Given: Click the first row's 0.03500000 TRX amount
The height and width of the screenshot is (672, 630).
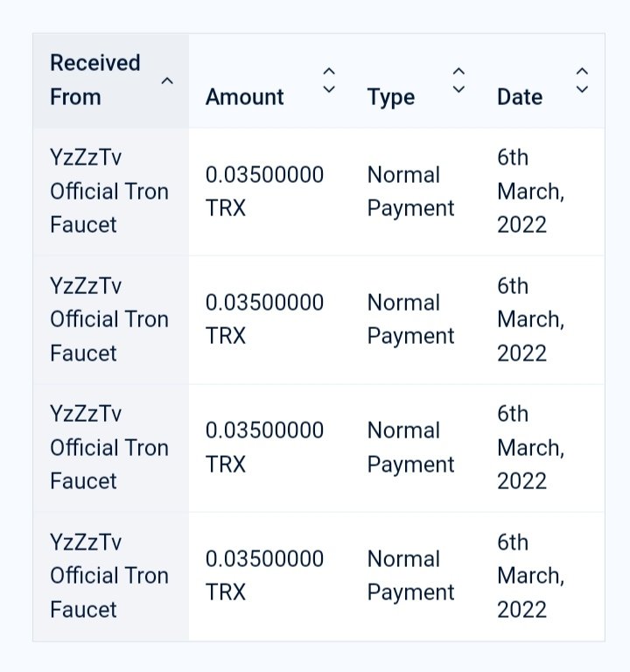Looking at the screenshot, I should 264,192.
